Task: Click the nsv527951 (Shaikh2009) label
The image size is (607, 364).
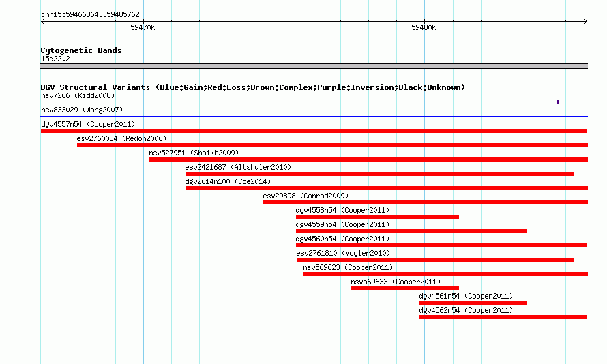Action: (194, 153)
